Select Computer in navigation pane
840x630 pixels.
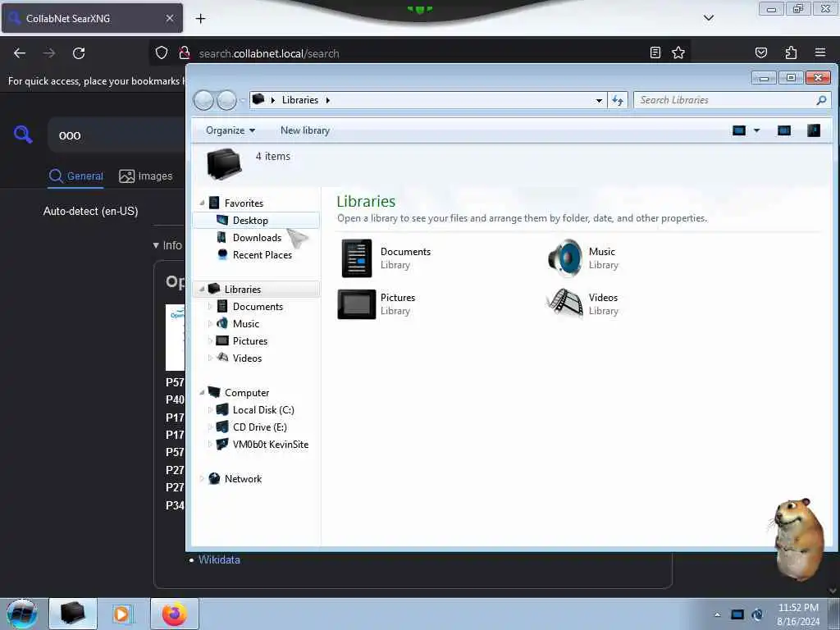246,393
